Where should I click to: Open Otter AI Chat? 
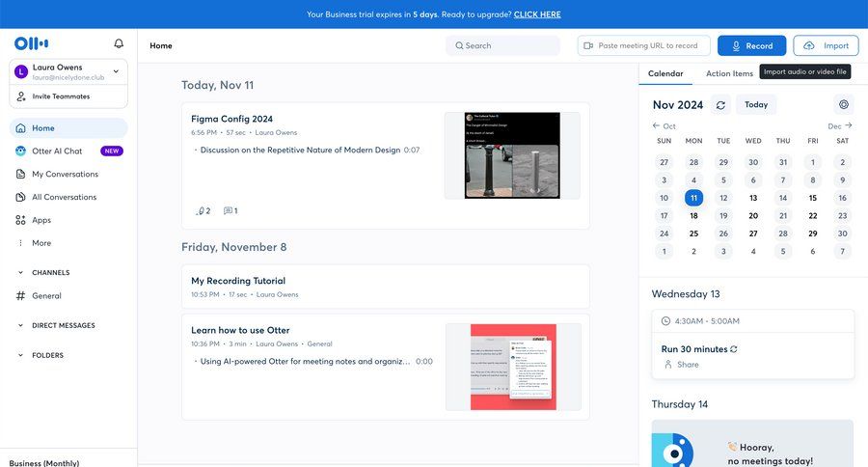point(68,151)
